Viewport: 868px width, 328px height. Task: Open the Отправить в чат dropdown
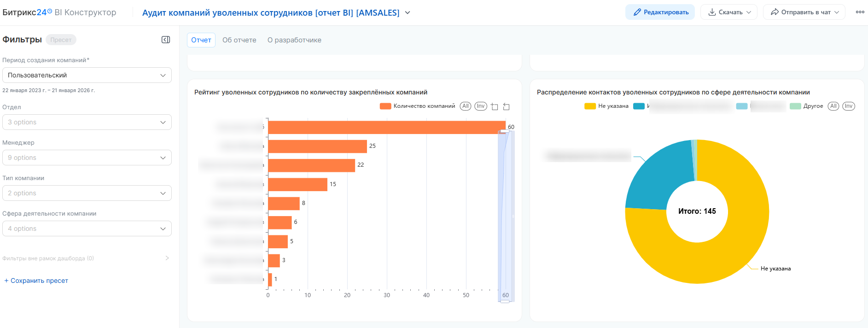coord(804,12)
